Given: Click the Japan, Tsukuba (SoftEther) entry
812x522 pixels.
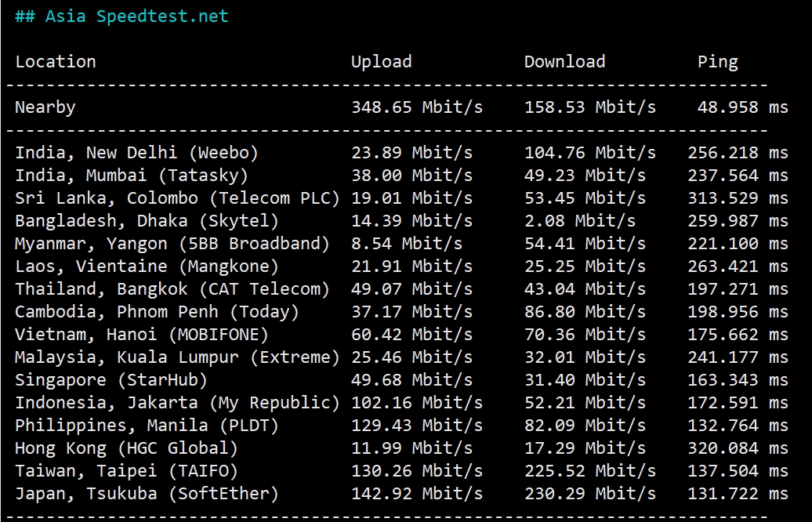Looking at the screenshot, I should 147,494.
